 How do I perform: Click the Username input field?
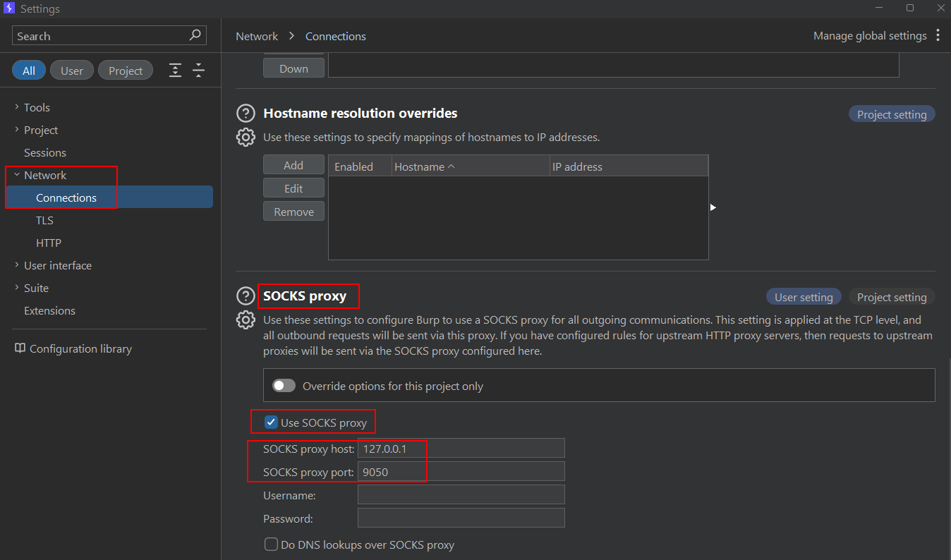[x=461, y=494]
